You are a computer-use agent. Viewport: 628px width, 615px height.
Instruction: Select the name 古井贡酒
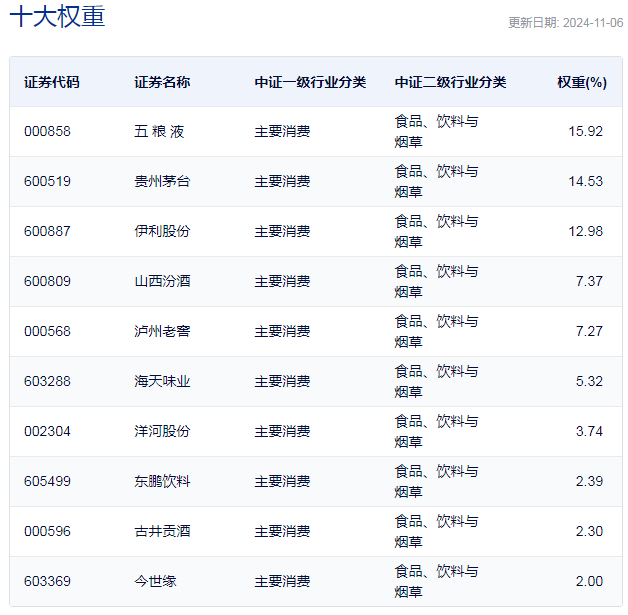point(162,531)
